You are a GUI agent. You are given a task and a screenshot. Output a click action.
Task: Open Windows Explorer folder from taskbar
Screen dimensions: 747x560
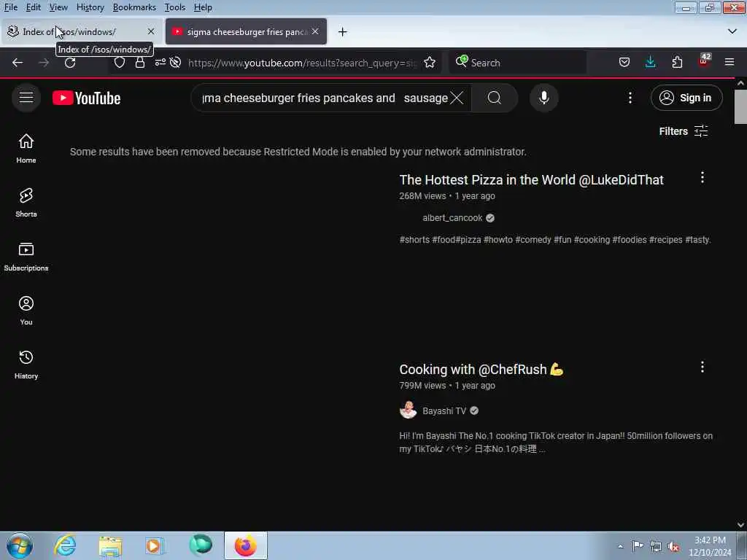pyautogui.click(x=111, y=545)
